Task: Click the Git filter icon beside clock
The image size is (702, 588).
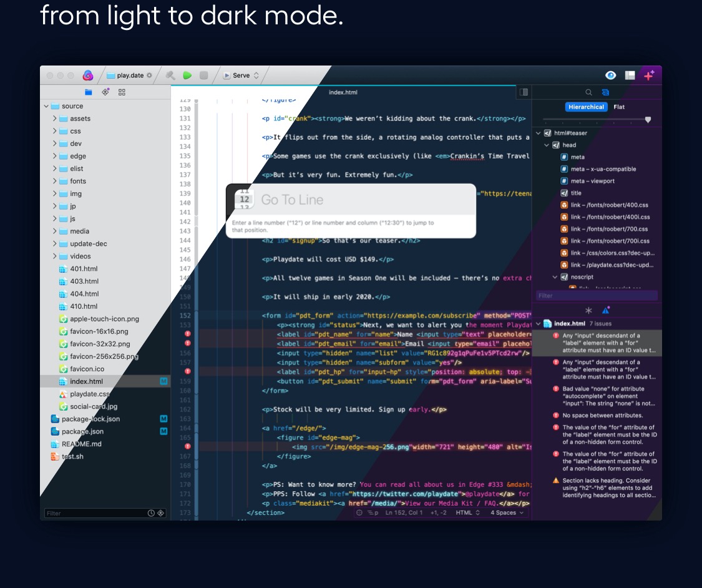Action: (x=161, y=513)
